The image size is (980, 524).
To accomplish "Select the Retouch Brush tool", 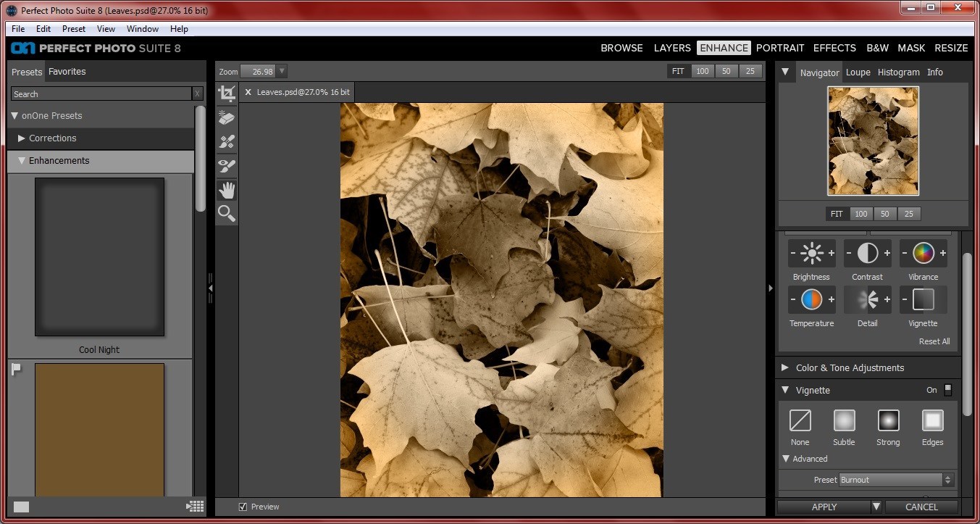I will [x=226, y=141].
